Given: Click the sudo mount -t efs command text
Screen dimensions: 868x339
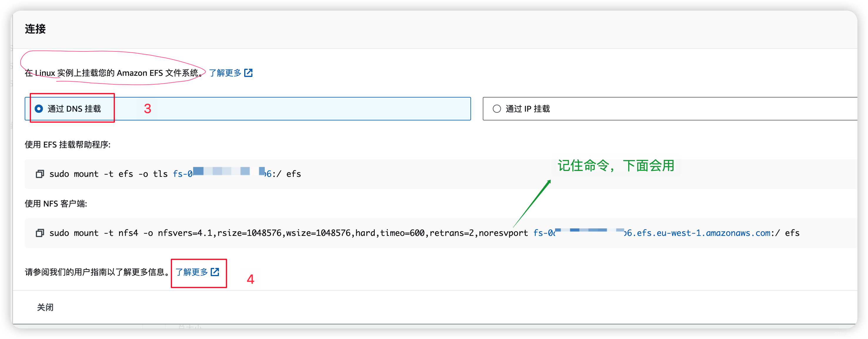Looking at the screenshot, I should click(175, 174).
